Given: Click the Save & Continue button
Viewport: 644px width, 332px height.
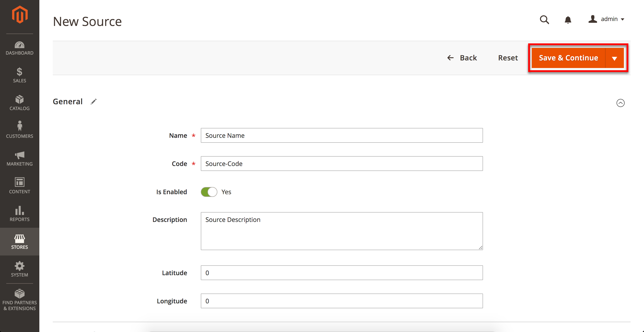Looking at the screenshot, I should pyautogui.click(x=568, y=58).
